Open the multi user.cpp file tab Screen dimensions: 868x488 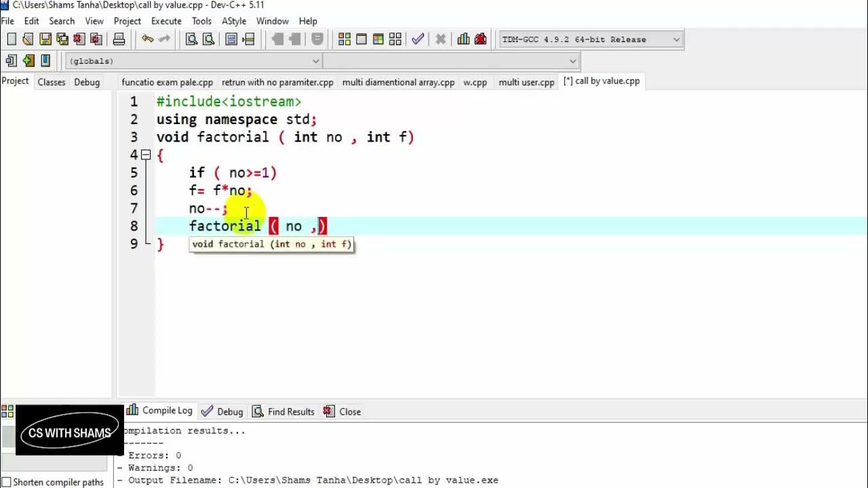[527, 82]
